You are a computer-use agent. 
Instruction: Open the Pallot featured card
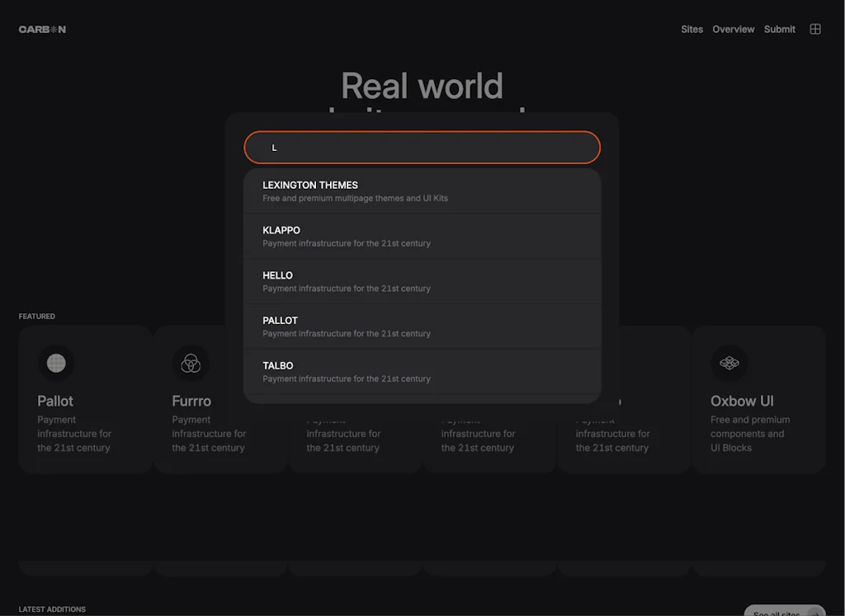tap(85, 433)
